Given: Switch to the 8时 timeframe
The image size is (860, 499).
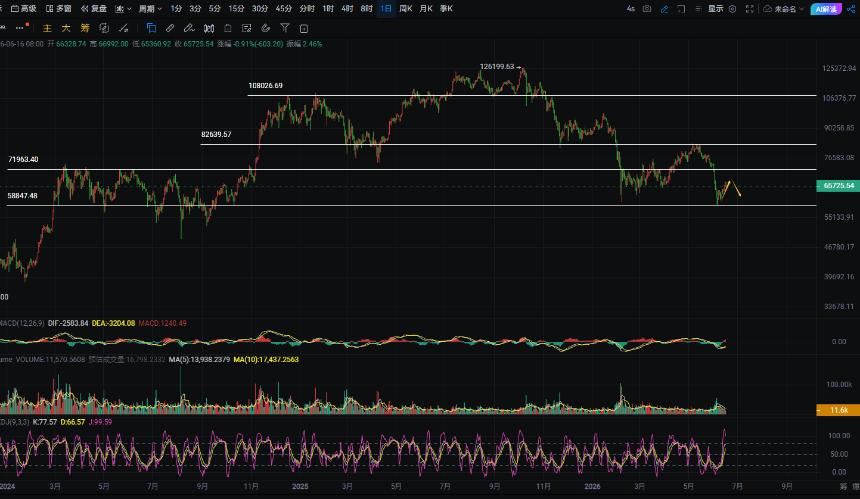Looking at the screenshot, I should pyautogui.click(x=367, y=9).
